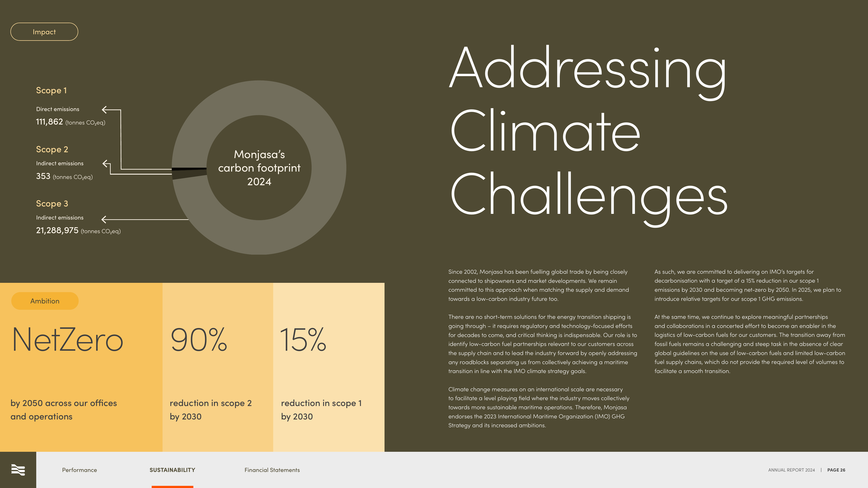The image size is (868, 488).
Task: Click the PAGE 26 footer label
Action: 836,470
